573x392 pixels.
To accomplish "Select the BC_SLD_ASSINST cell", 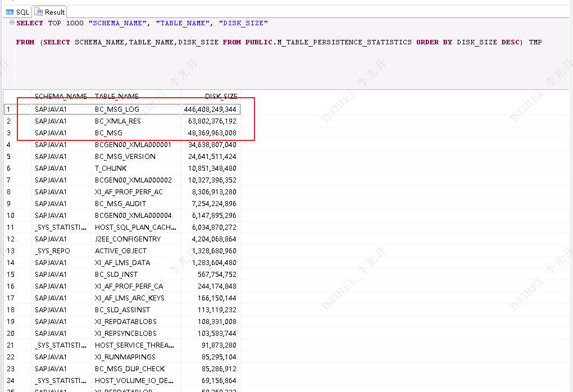I will (136, 310).
